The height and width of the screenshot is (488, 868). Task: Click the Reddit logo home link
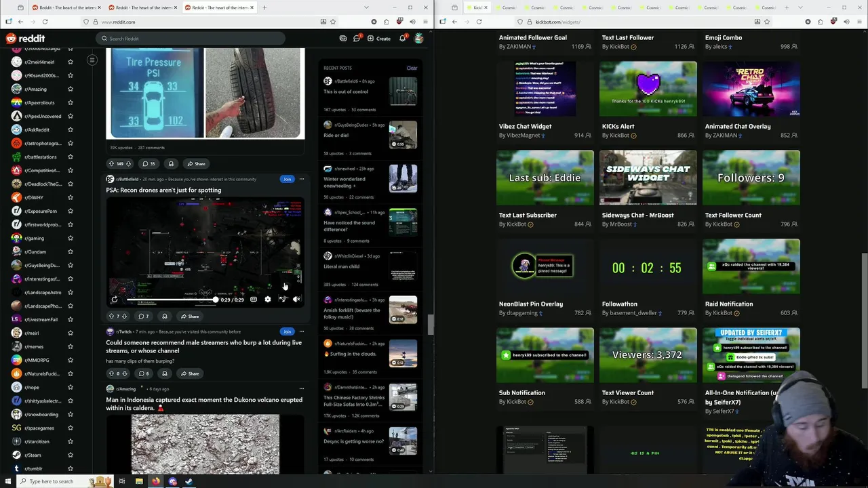pyautogui.click(x=26, y=39)
